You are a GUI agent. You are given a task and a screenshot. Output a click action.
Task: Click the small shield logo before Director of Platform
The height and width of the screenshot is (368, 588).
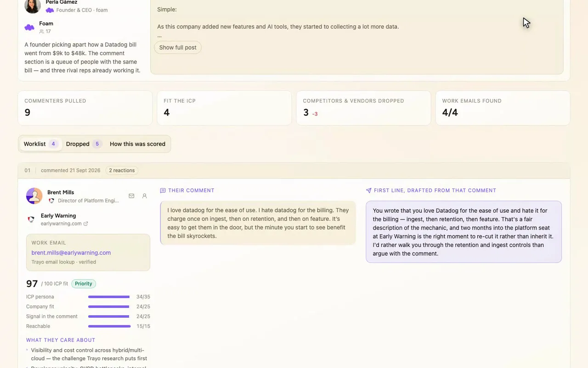coord(51,201)
